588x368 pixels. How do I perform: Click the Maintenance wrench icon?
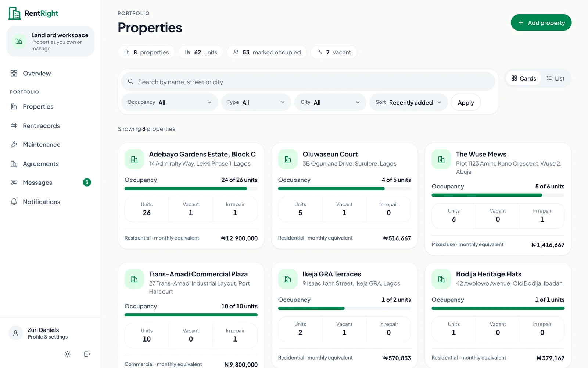click(x=14, y=145)
